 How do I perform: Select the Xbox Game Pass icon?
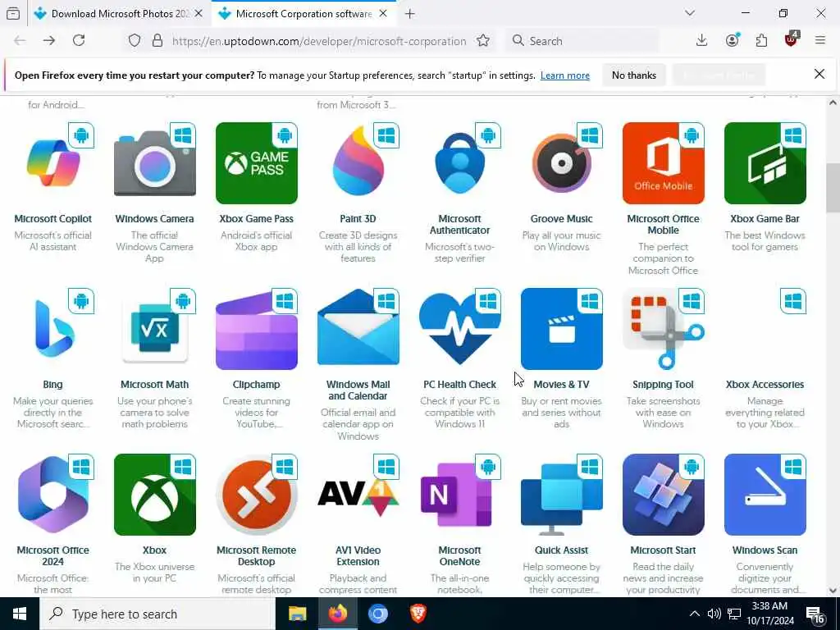[257, 163]
